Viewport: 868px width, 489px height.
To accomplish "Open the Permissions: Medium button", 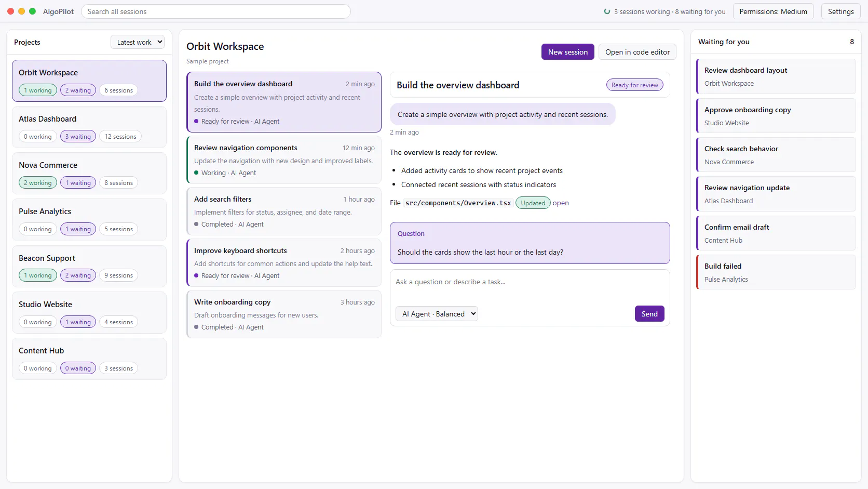I will click(x=774, y=11).
